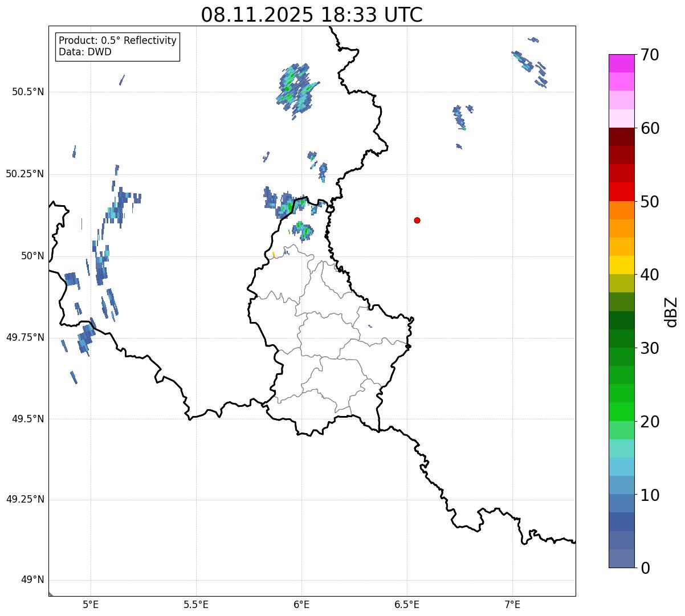The image size is (685, 616).
Task: Click the longitude label 5°E
Action: coord(91,604)
